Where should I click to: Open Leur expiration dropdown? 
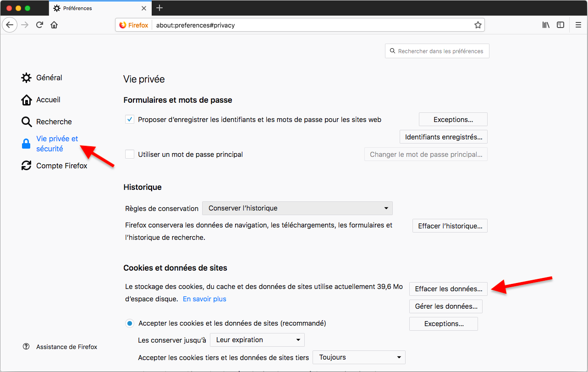tap(257, 340)
